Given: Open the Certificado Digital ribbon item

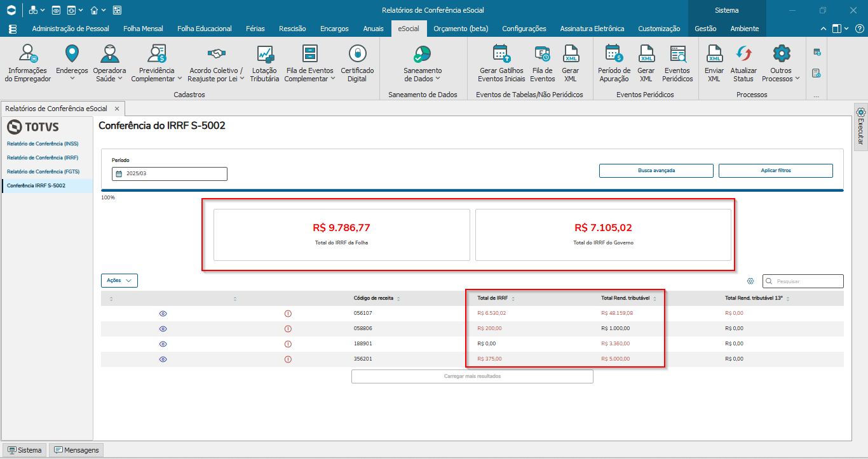Looking at the screenshot, I should (357, 63).
